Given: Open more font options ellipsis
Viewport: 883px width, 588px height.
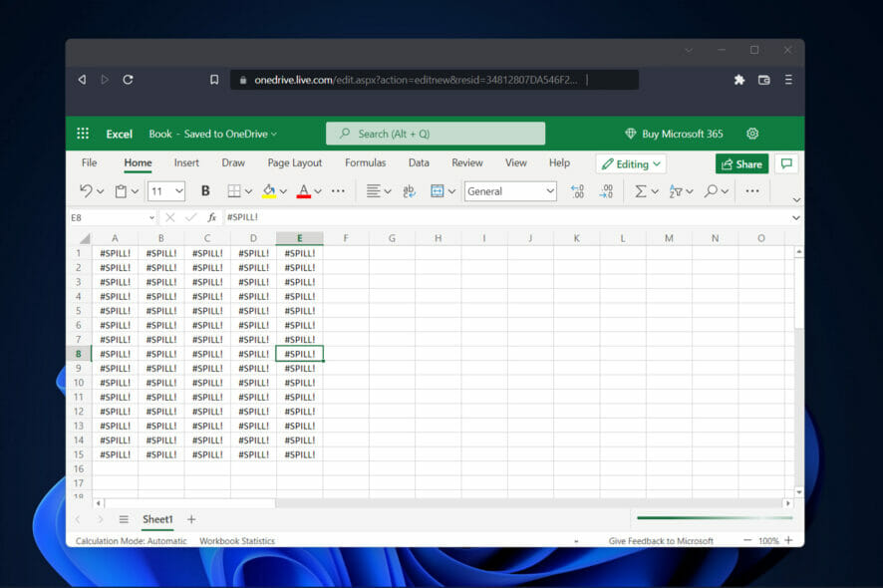Looking at the screenshot, I should point(338,191).
